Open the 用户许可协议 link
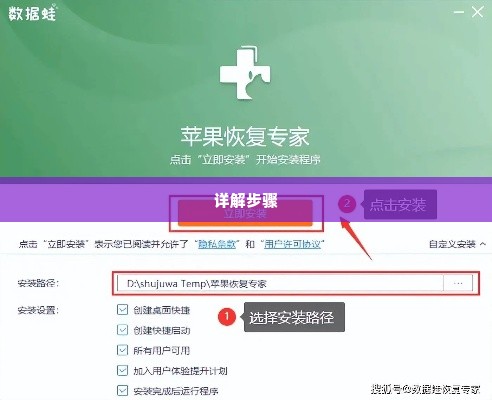This screenshot has width=492, height=400. pos(292,244)
